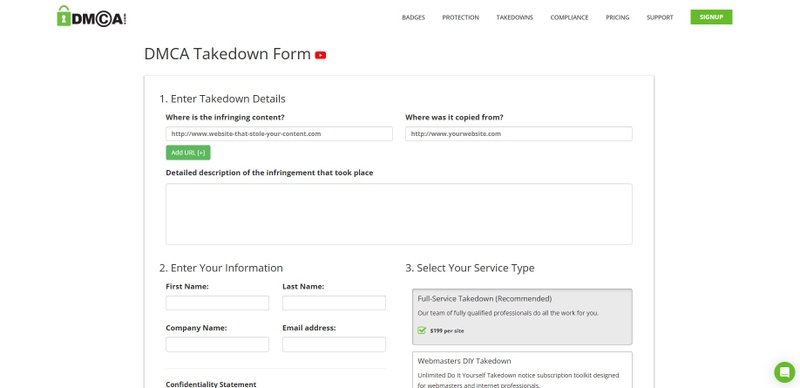Click the '2. Enter Your Information' heading
Viewport: 800px width, 388px height.
pyautogui.click(x=221, y=268)
